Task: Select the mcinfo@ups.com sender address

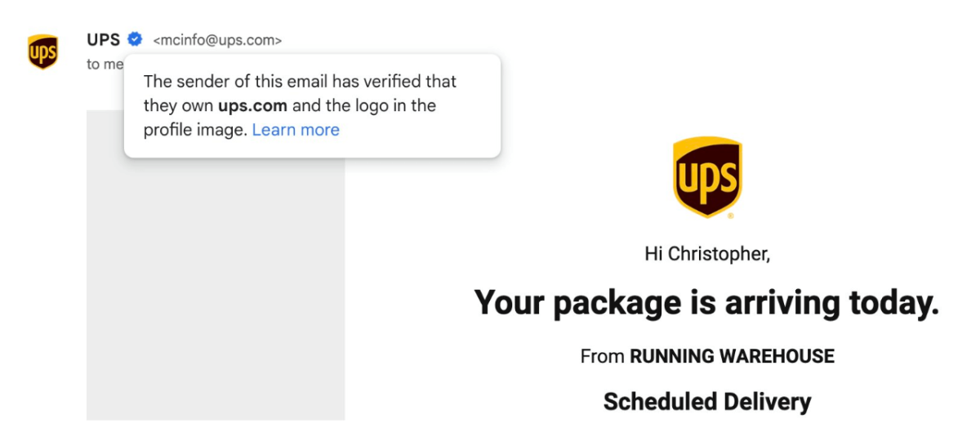Action: coord(217,39)
